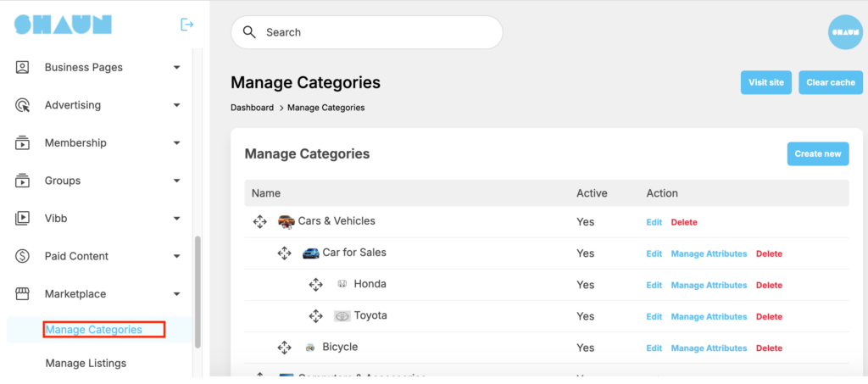
Task: Collapse the Marketplace menu arrow
Action: point(176,294)
